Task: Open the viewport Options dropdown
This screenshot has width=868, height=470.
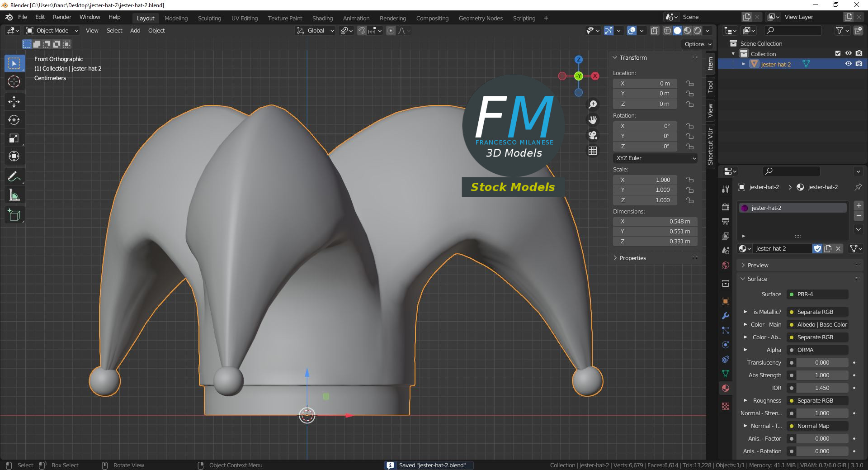Action: (x=698, y=44)
